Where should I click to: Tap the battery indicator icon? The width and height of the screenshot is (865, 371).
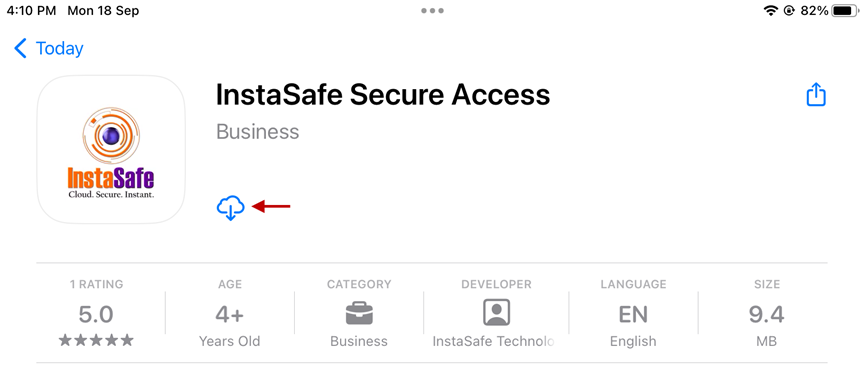point(845,10)
